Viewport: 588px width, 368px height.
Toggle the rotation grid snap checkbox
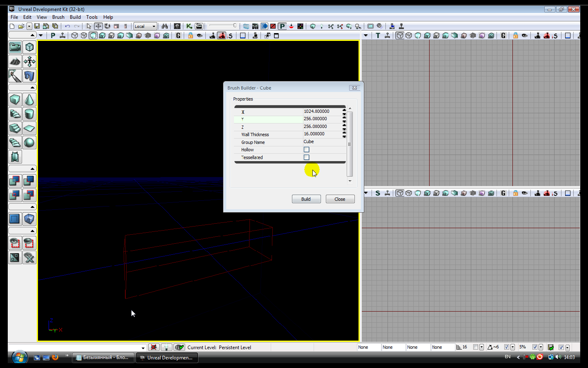point(506,347)
